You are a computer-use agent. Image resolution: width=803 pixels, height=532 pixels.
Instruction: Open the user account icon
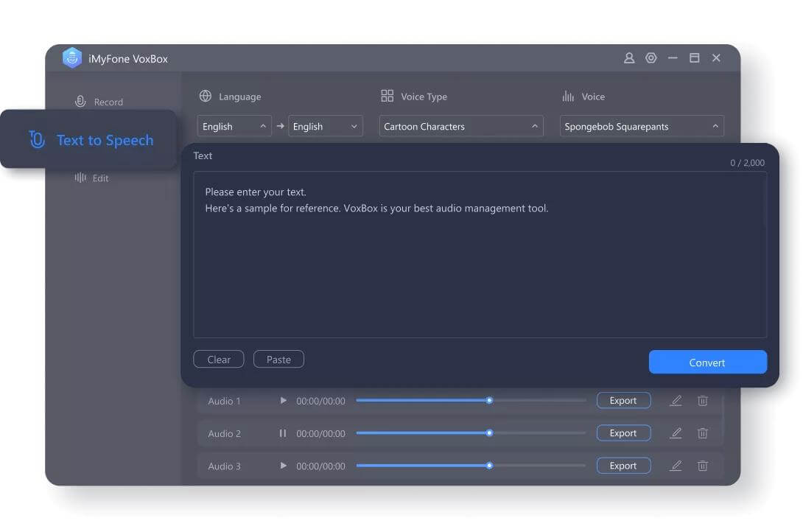click(629, 58)
